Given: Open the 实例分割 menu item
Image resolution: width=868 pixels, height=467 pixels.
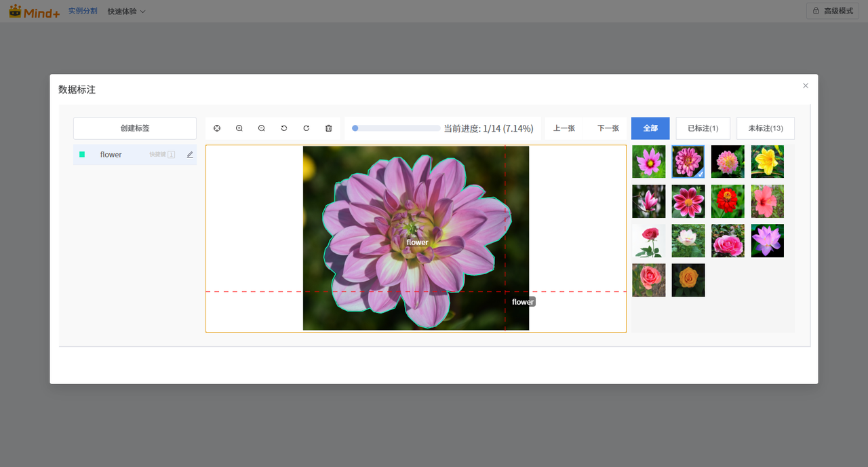Looking at the screenshot, I should (83, 12).
